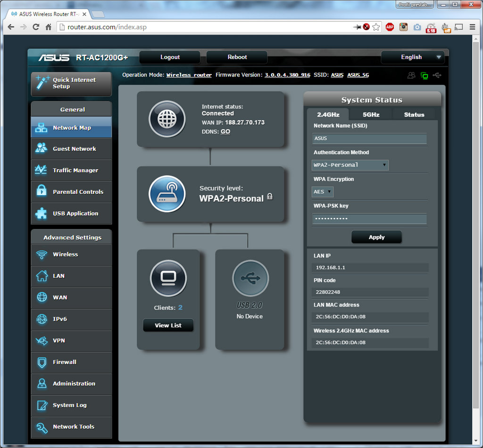Click the Clients computer icon
This screenshot has width=483, height=448.
(x=168, y=278)
